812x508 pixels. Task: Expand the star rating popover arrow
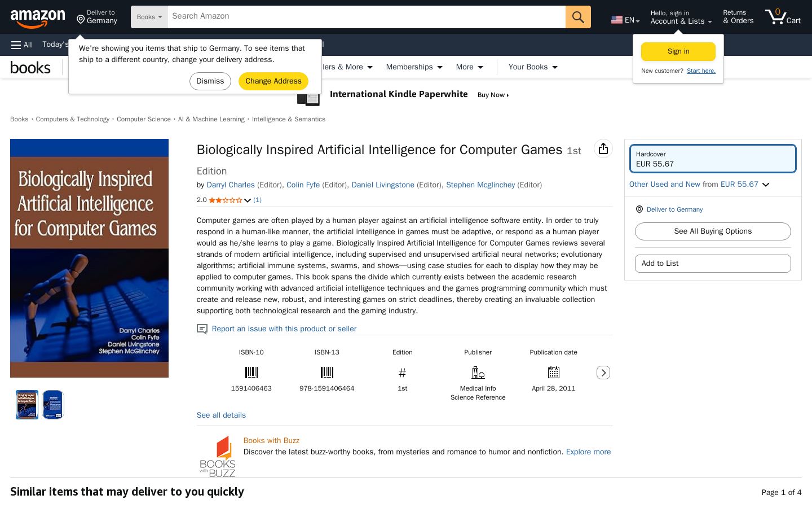247,200
